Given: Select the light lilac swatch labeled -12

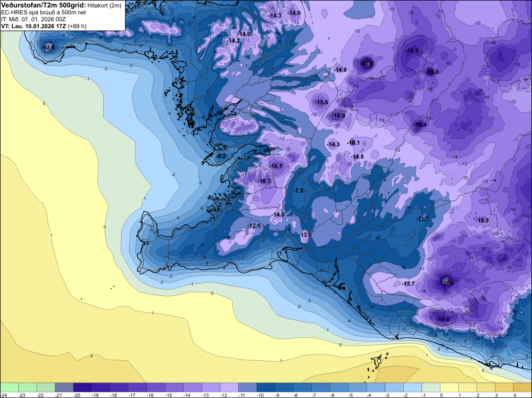Looking at the screenshot, I should [x=229, y=387].
